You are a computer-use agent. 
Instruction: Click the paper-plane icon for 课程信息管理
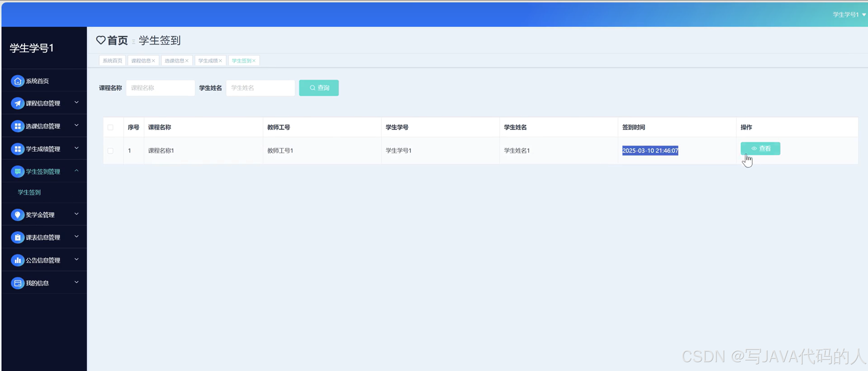(18, 103)
